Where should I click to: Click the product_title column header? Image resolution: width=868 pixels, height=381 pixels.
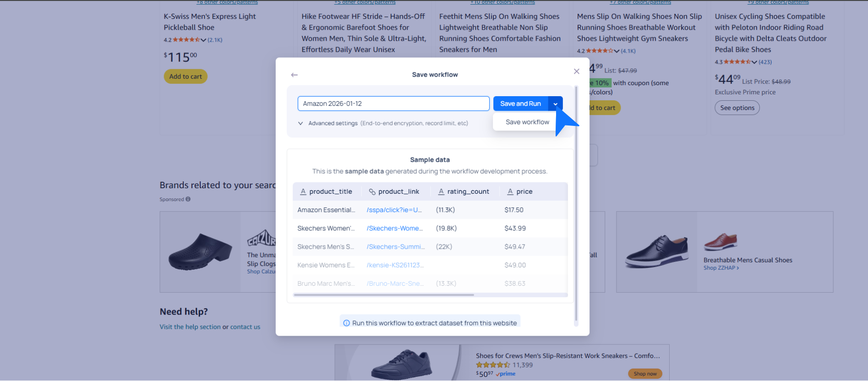(330, 191)
